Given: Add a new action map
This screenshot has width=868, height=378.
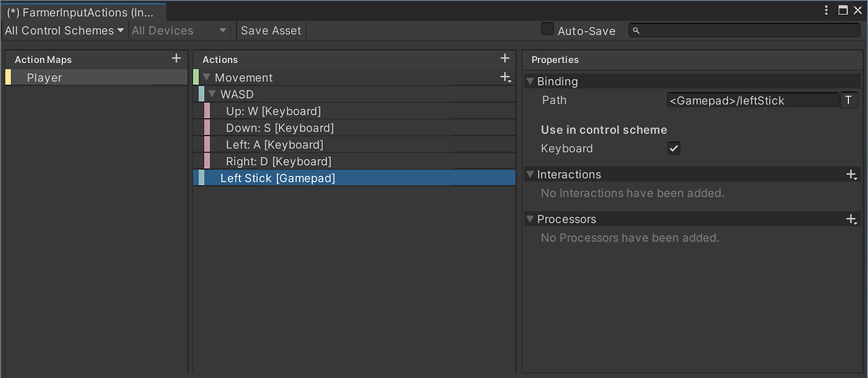Looking at the screenshot, I should 176,59.
